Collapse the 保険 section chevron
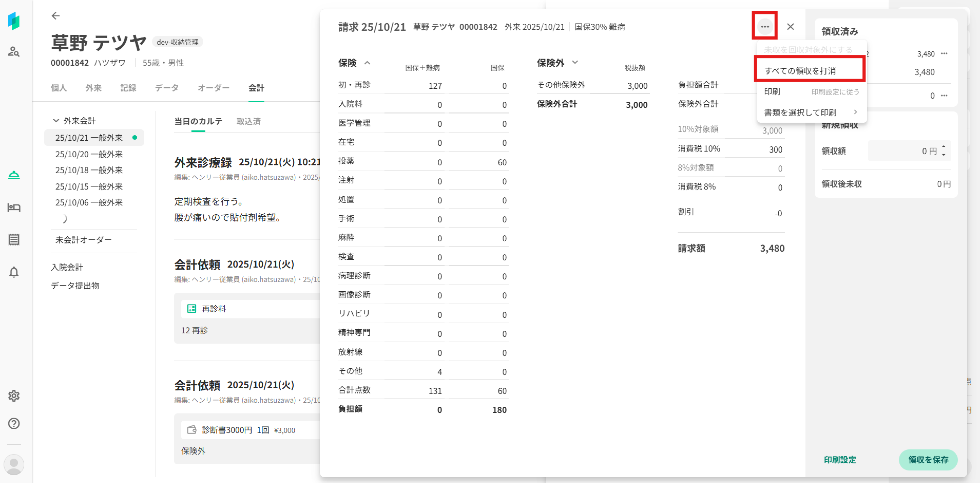980x483 pixels. coord(367,63)
